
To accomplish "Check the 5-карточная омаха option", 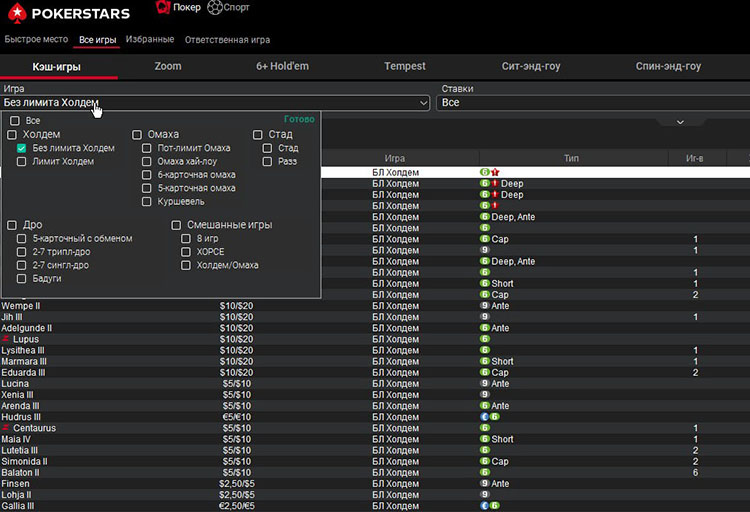I will point(147,188).
